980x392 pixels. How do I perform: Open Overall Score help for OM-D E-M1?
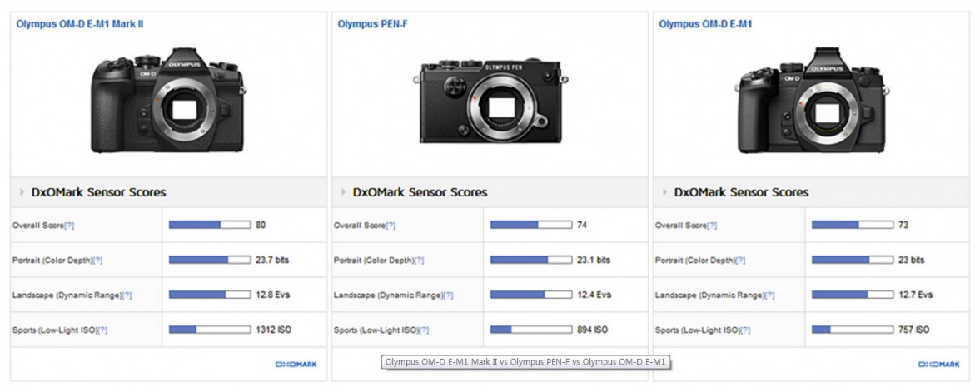(712, 226)
